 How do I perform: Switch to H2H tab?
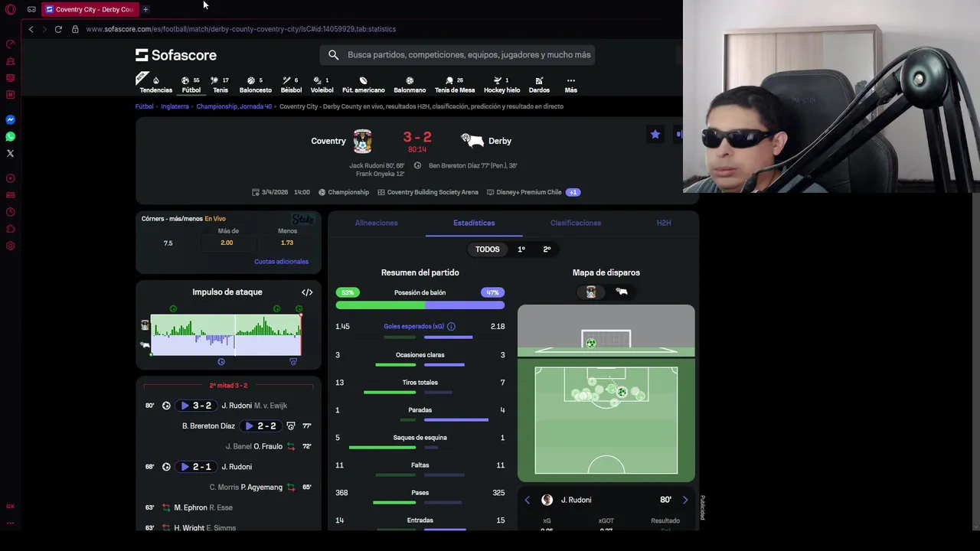click(x=664, y=223)
